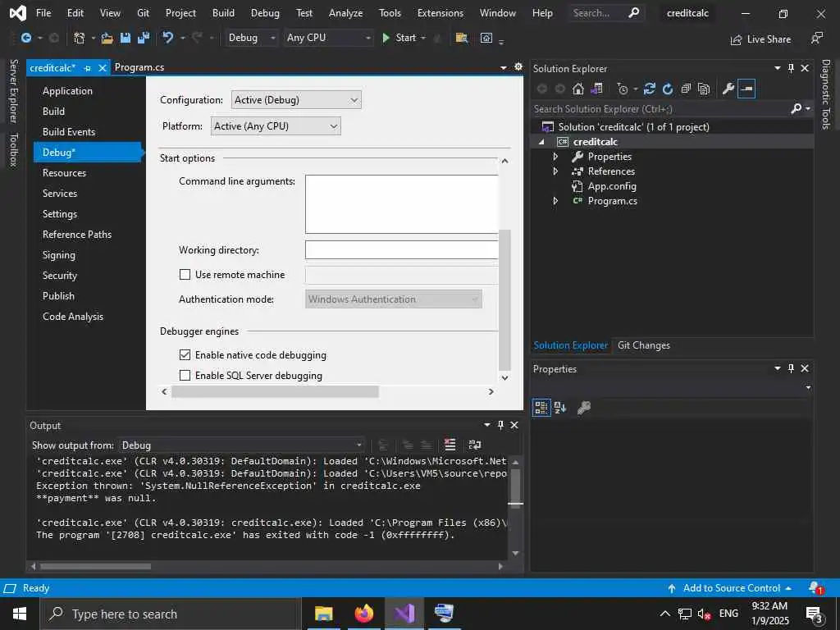Toggle Word Wrap in Output panel
Viewport: 840px width, 630px height.
475,445
